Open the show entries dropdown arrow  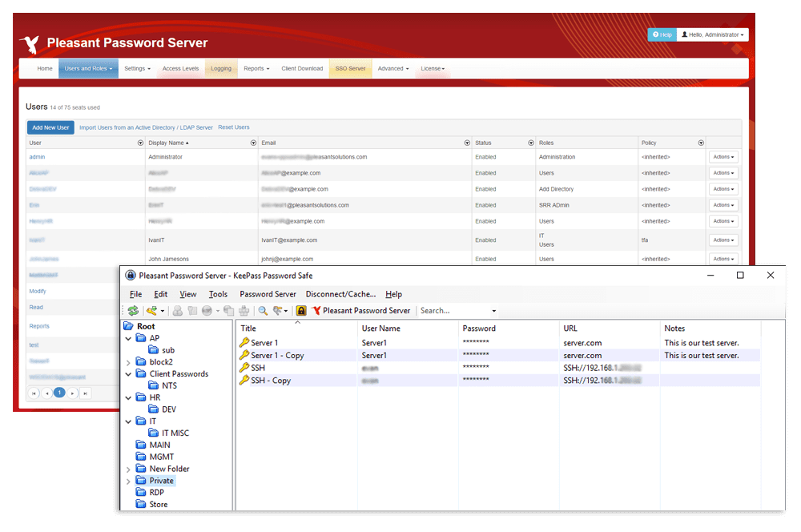click(x=286, y=311)
